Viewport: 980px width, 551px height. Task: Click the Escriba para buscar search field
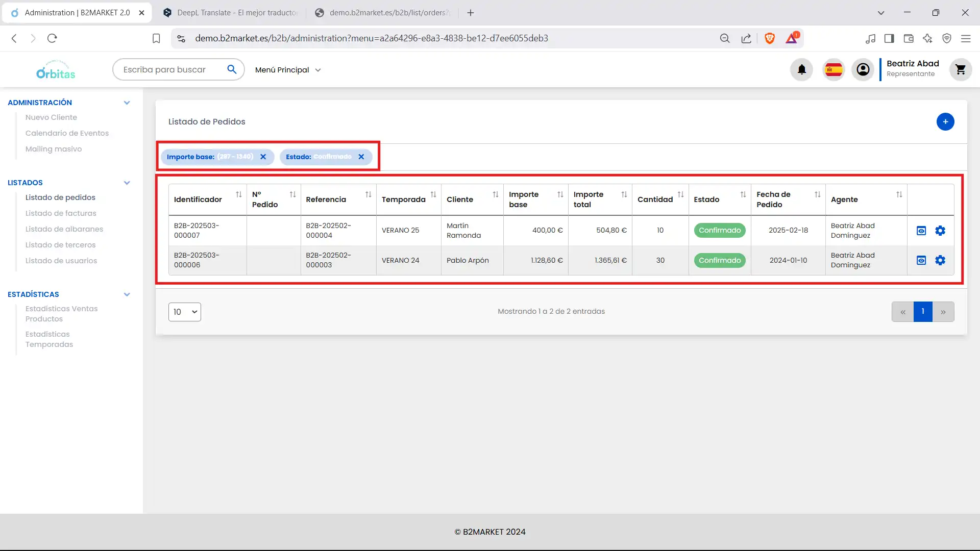point(168,69)
